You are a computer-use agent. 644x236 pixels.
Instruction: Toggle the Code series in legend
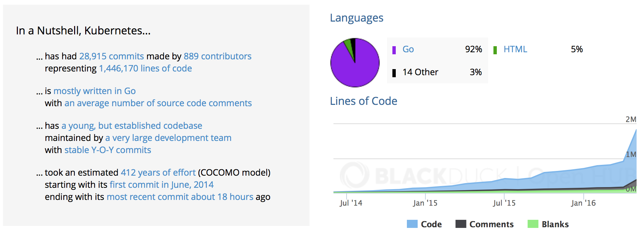pos(424,224)
